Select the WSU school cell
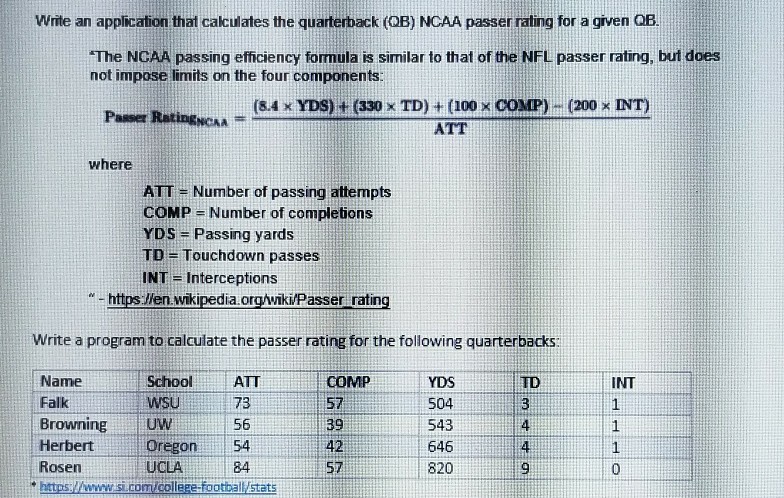 (164, 403)
